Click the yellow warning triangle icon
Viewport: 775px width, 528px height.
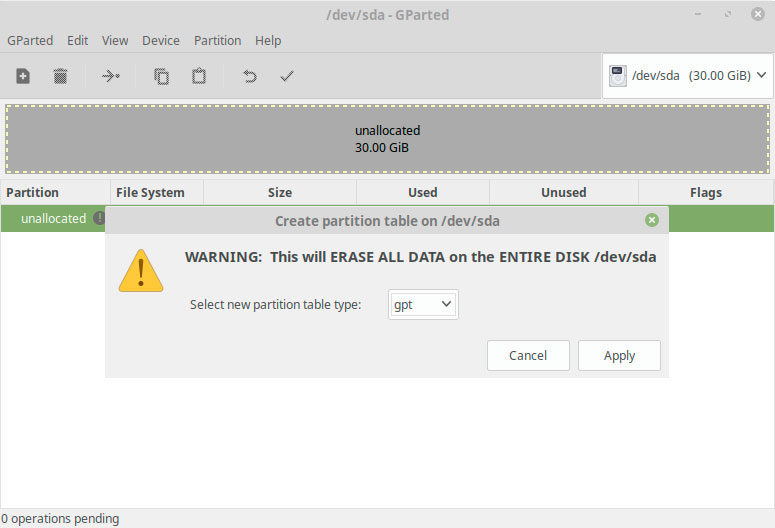[141, 270]
